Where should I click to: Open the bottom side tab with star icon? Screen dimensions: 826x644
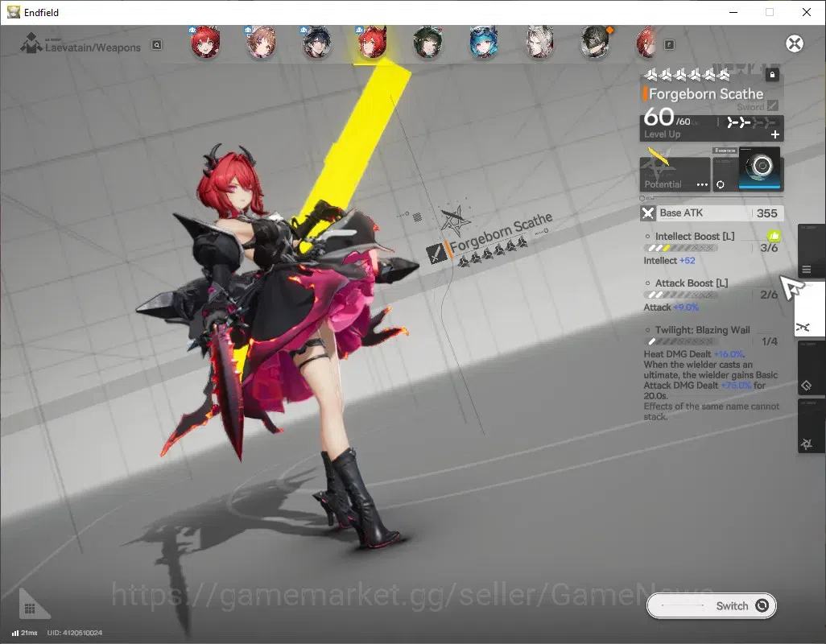[810, 426]
